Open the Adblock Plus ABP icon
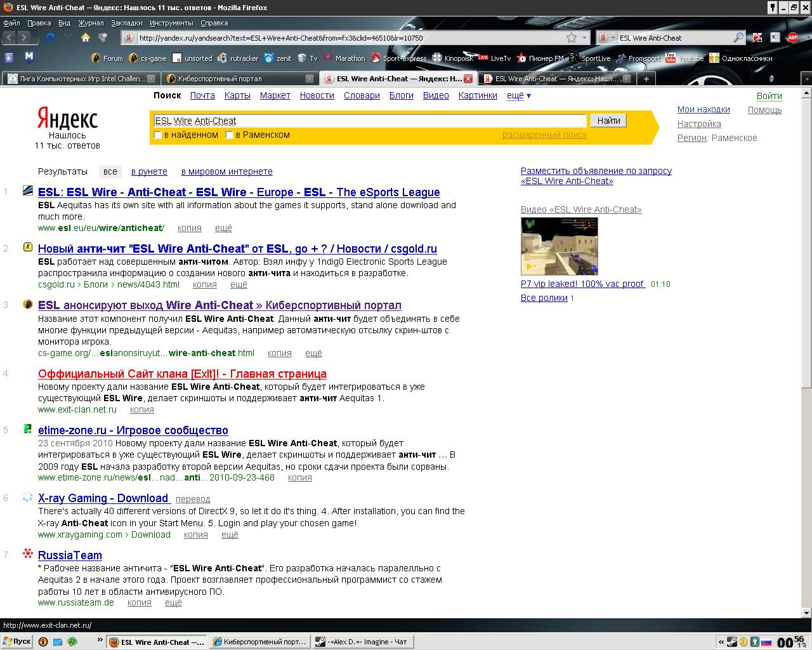Screen dimensions: 812x650 click(792, 37)
